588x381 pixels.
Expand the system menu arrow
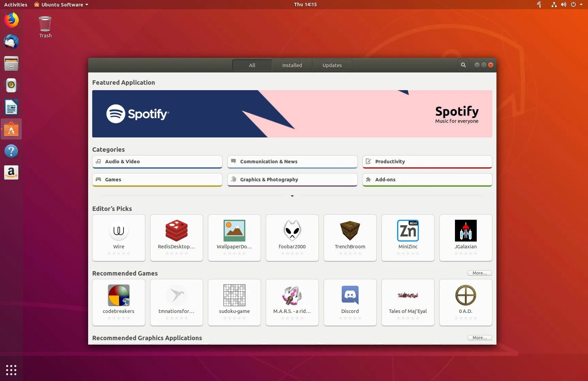(x=581, y=4)
